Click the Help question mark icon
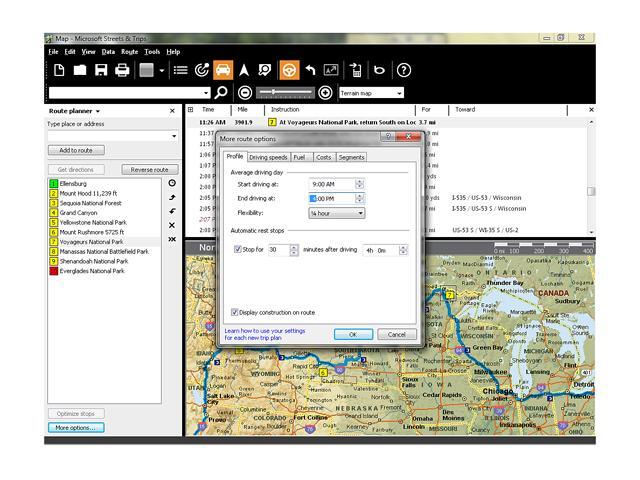This screenshot has height=480, width=640. pos(404,70)
